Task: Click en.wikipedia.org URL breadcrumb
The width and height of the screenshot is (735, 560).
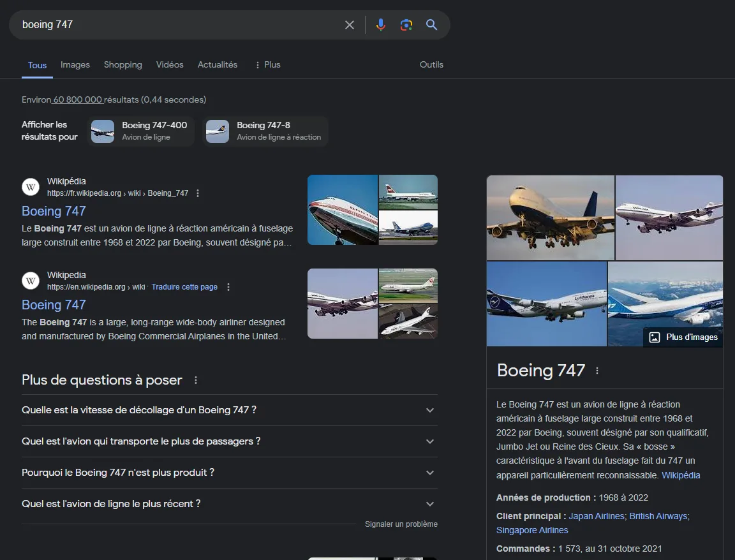Action: [96, 287]
